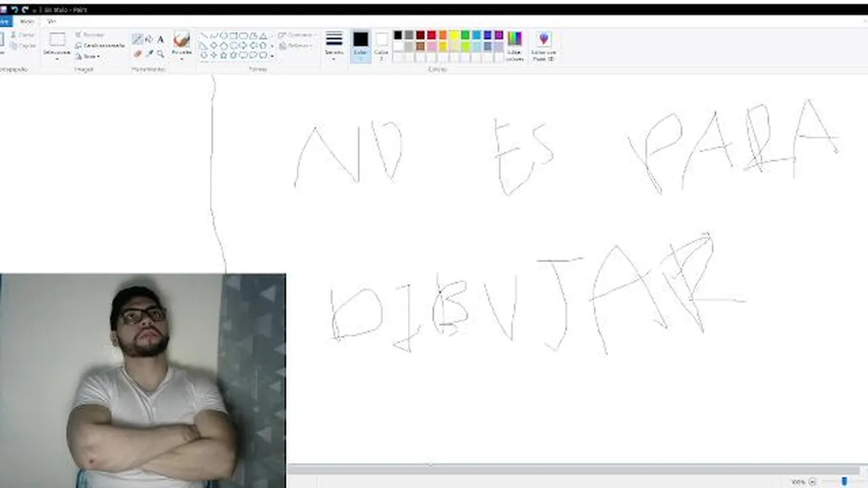
Task: Expand the shapes gallery more arrow
Action: coord(272,56)
